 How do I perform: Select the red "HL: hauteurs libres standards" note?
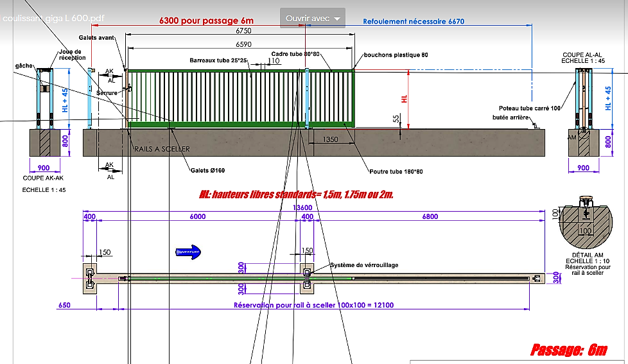pyautogui.click(x=297, y=195)
